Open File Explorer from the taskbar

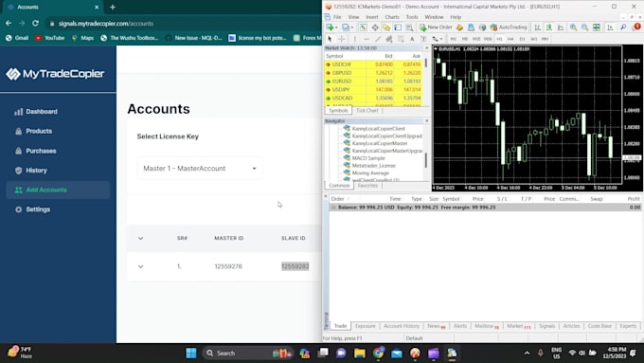click(x=359, y=353)
